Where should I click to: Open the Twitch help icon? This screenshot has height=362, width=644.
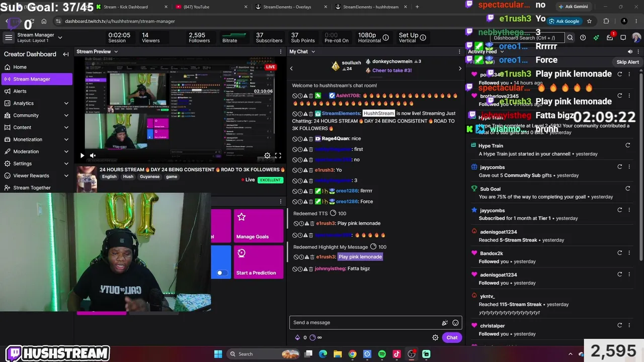[583, 38]
